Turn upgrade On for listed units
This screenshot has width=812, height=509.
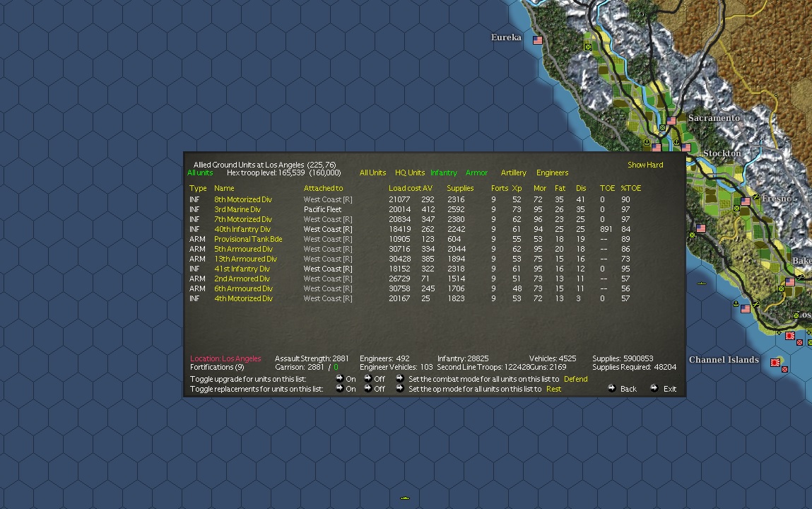tap(346, 378)
